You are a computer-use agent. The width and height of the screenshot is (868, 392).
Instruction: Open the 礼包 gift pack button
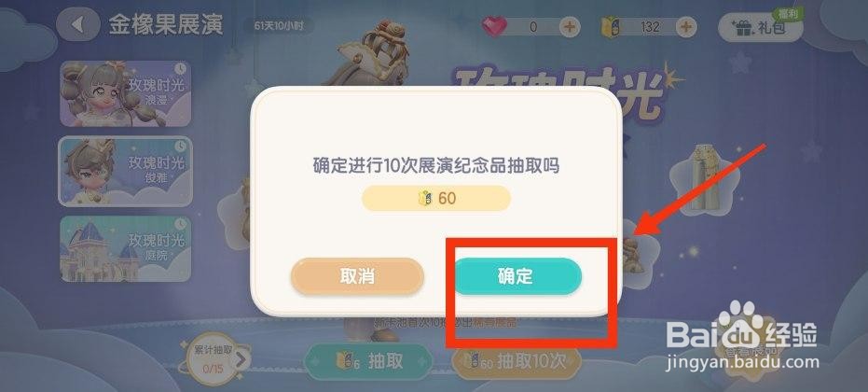(x=760, y=28)
